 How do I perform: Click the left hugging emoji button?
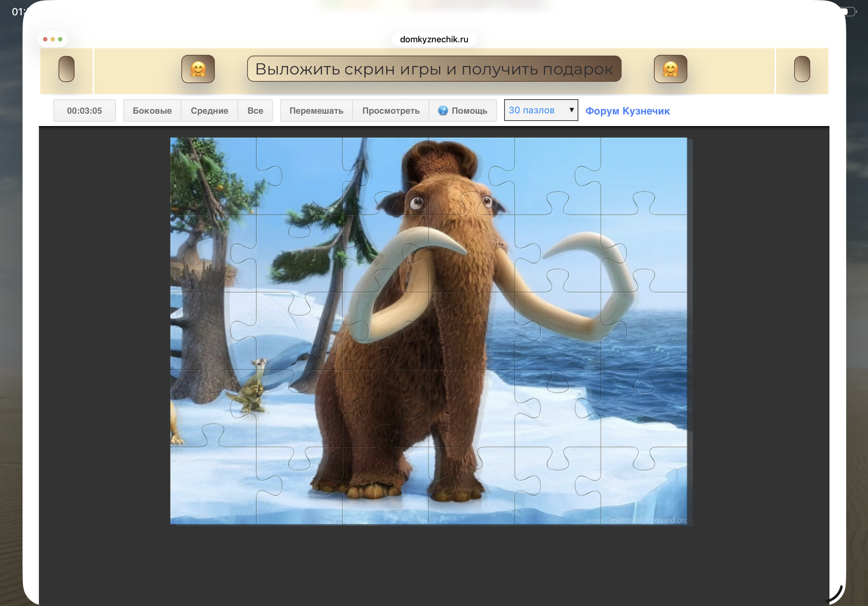(x=198, y=69)
